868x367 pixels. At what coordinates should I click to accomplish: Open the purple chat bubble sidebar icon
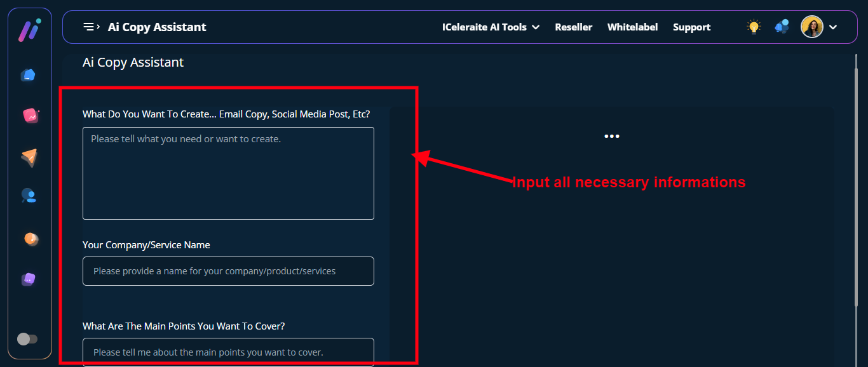click(x=29, y=279)
